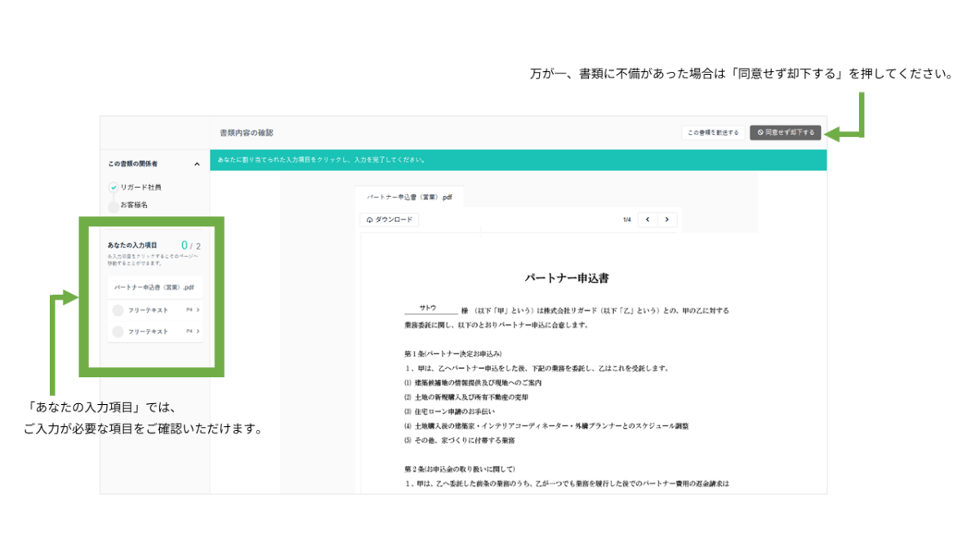Click the caret icon on the この書類の関係者 header
980x551 pixels.
(196, 163)
